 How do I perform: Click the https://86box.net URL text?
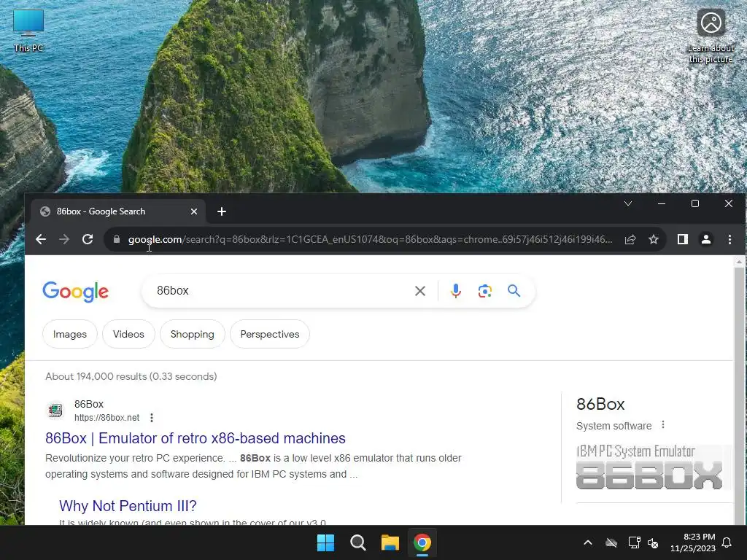(107, 418)
